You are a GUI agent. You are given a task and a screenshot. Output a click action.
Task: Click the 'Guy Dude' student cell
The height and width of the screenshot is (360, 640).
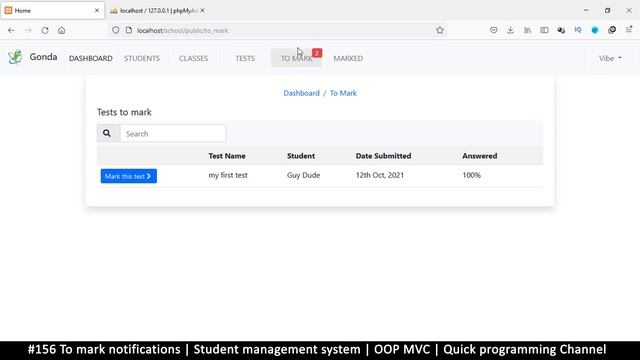303,175
